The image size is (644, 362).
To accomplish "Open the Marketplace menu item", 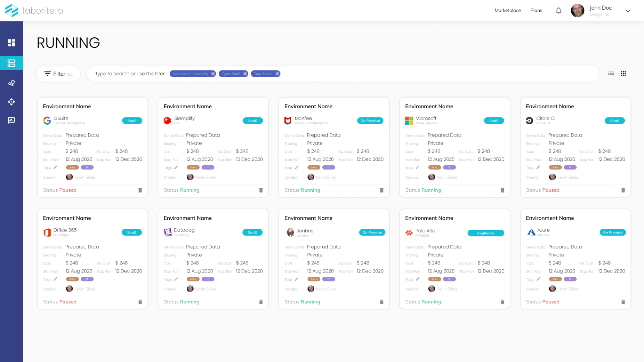I will (507, 10).
